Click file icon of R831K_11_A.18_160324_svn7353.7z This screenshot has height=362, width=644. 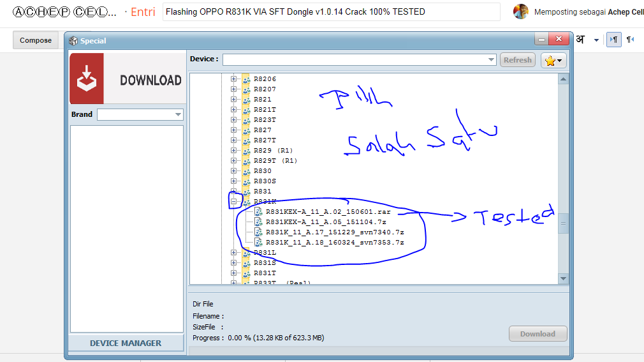[258, 243]
